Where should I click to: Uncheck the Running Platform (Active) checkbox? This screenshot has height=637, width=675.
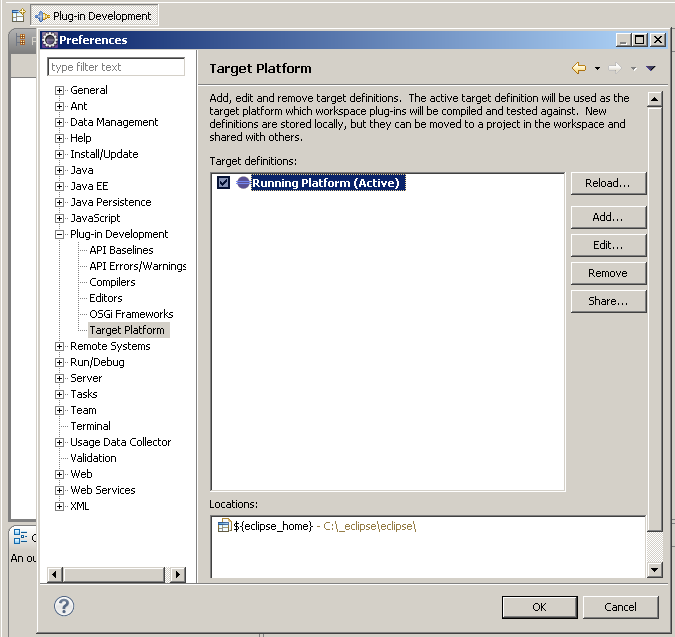[223, 182]
